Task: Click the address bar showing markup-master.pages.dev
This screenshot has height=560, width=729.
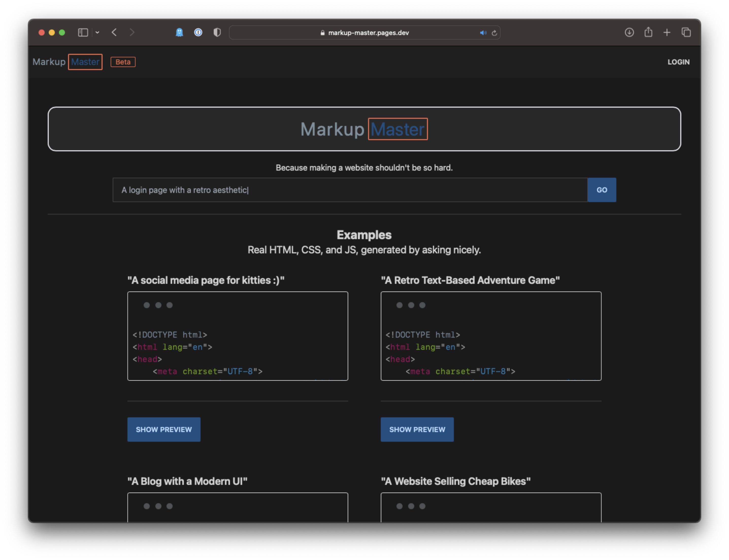Action: [365, 33]
